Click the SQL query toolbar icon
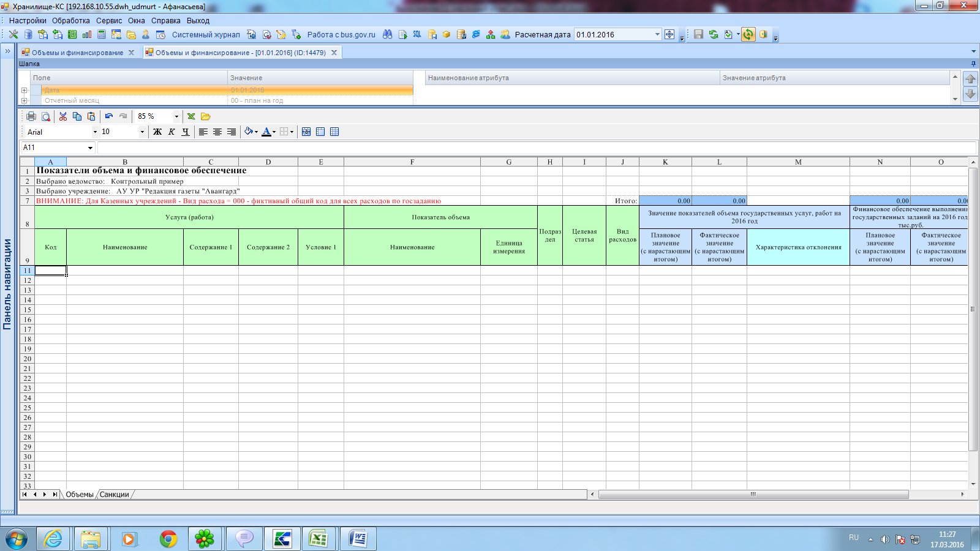 click(417, 35)
